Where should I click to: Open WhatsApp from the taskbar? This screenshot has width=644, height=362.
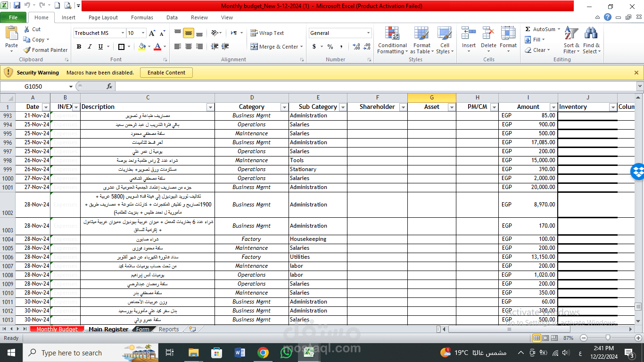pos(286,353)
